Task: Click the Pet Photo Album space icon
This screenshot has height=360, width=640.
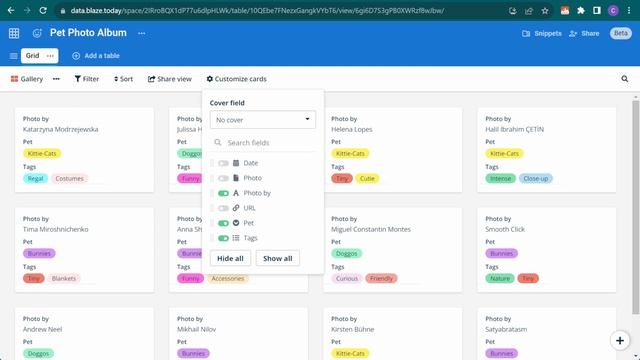Action: pyautogui.click(x=37, y=33)
